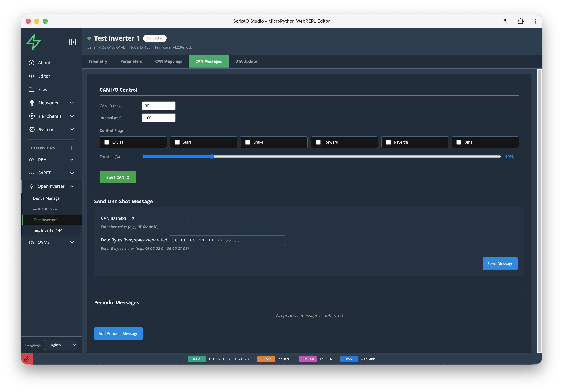Click the red link icon in status bar
The width and height of the screenshot is (563, 392).
(27, 359)
